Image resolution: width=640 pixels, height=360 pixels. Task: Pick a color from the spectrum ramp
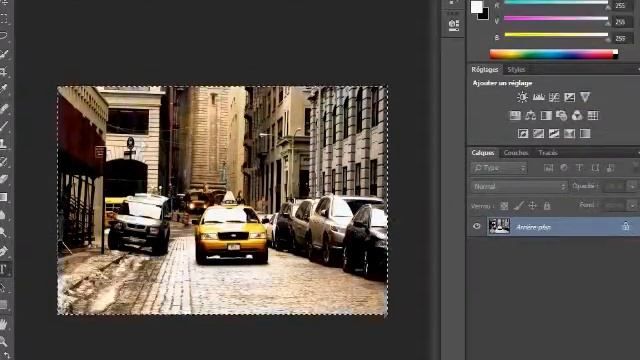(553, 54)
